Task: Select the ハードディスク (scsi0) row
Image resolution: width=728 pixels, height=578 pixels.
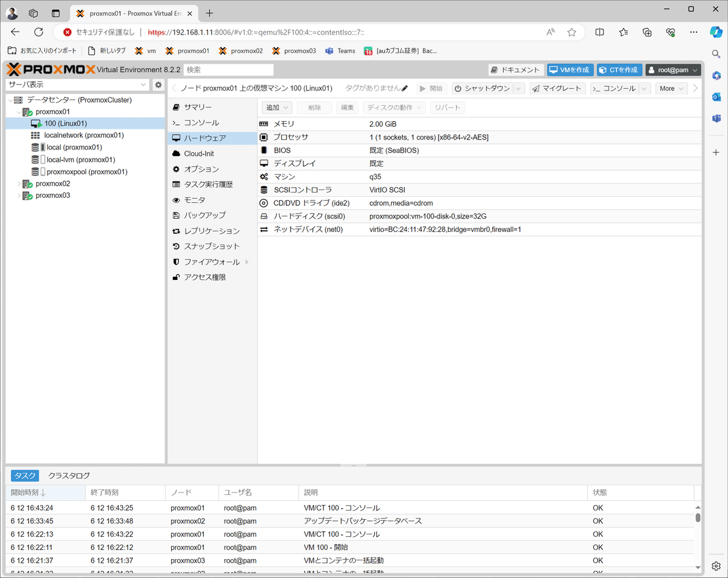Action: tap(479, 216)
